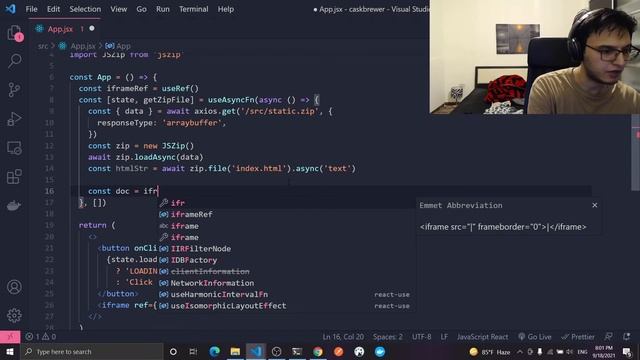Click the weather '85°F Haze' tray item

click(490, 351)
